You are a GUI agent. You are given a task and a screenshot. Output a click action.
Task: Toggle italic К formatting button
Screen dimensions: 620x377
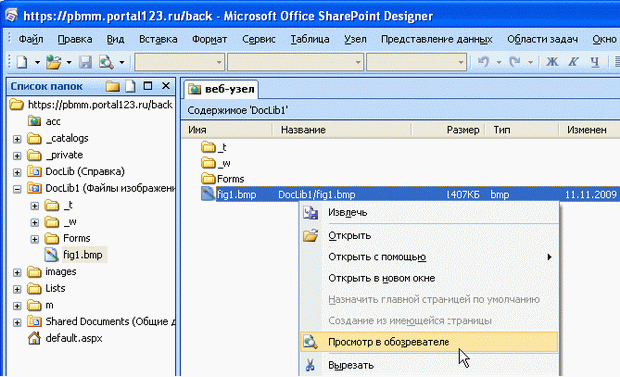573,62
